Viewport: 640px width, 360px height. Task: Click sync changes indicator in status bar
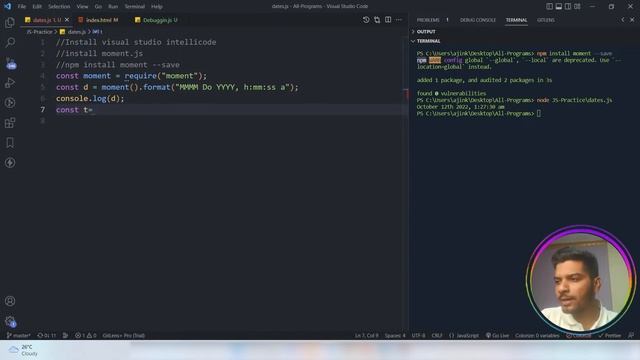47,335
